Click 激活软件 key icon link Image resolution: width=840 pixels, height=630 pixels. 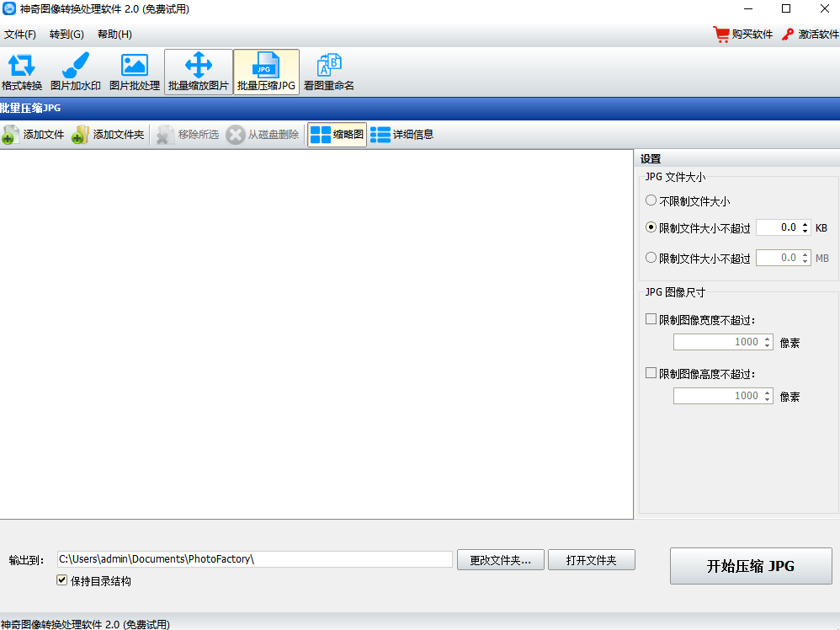[810, 35]
